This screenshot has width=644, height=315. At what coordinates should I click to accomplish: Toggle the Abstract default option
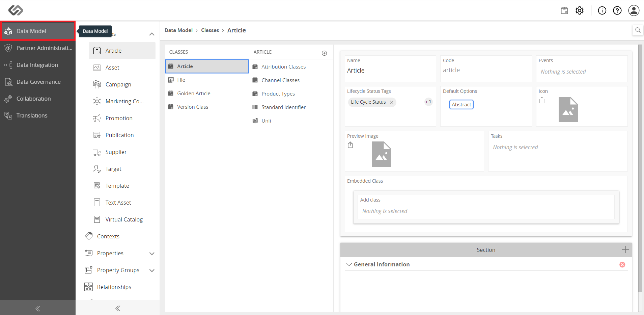coord(461,105)
